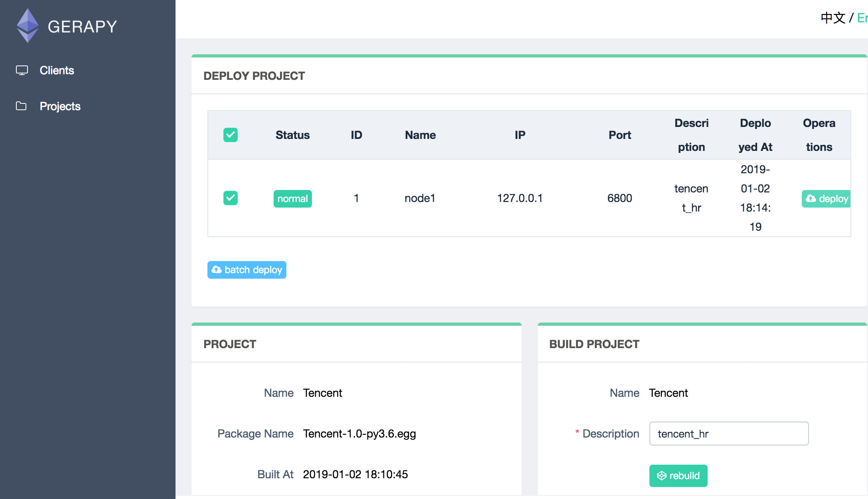Click cloud upload icon in node1 row
This screenshot has height=499, width=868.
811,198
